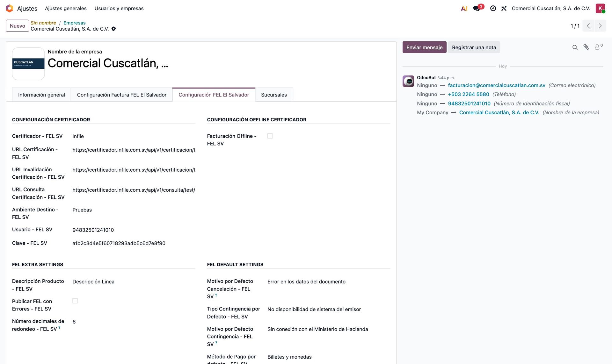Viewport: 612px width, 364px height.
Task: Click the Nuevo button
Action: click(18, 26)
